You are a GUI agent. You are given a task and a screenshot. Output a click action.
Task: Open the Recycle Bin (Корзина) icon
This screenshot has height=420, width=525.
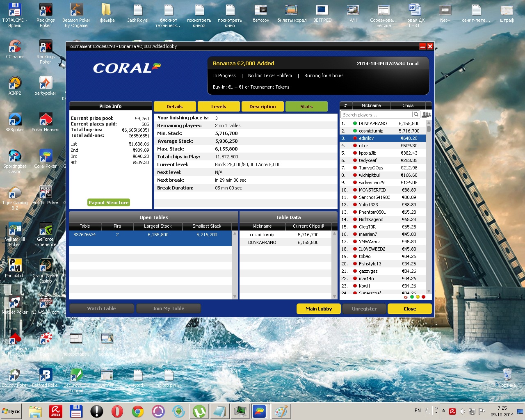tap(507, 378)
